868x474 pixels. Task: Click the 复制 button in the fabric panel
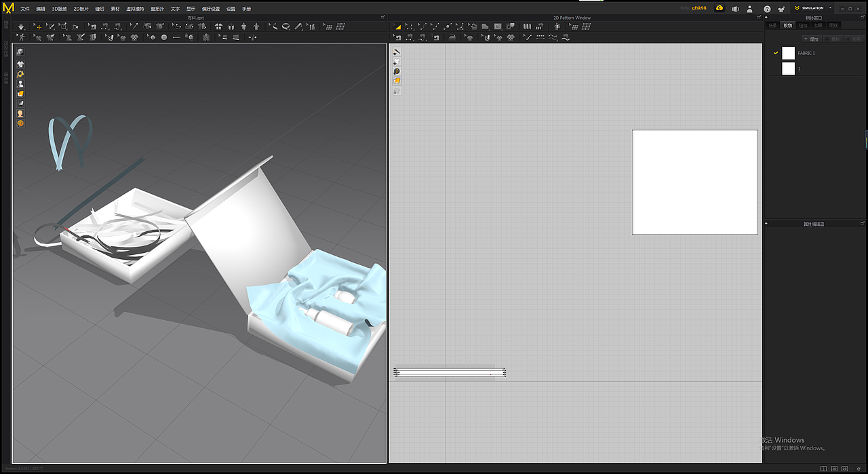click(x=833, y=39)
